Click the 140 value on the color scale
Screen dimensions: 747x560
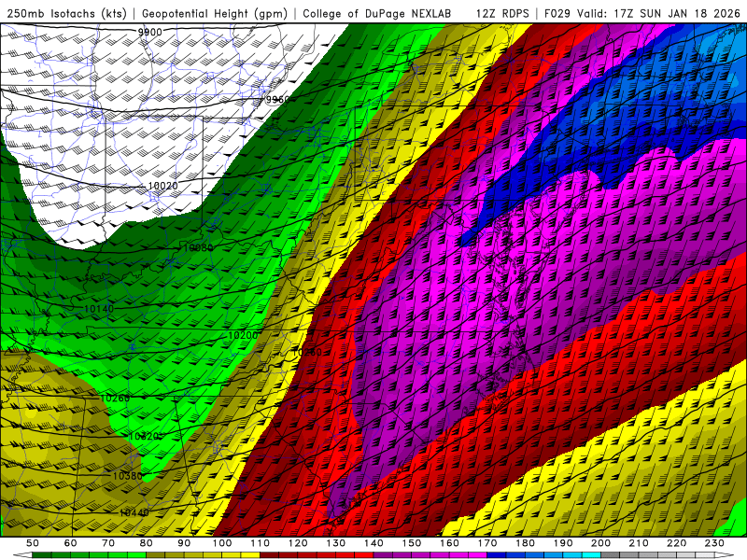[x=373, y=543]
